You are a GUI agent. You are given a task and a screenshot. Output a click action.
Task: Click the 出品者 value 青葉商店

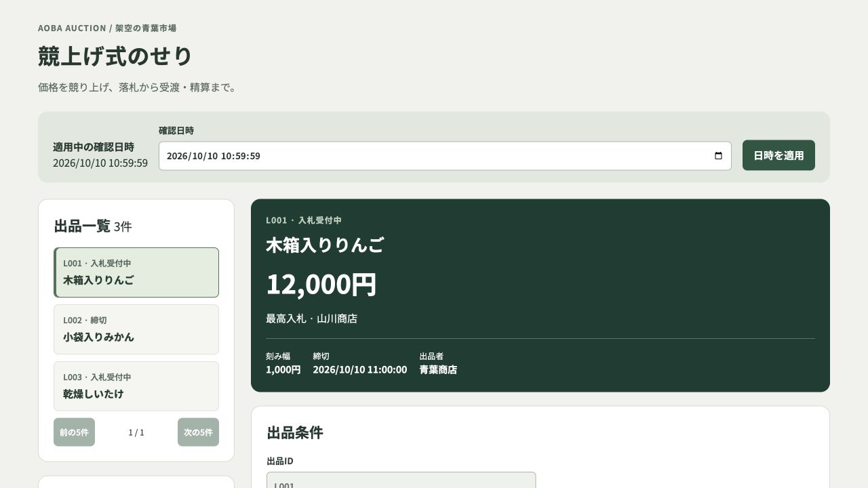coord(438,369)
